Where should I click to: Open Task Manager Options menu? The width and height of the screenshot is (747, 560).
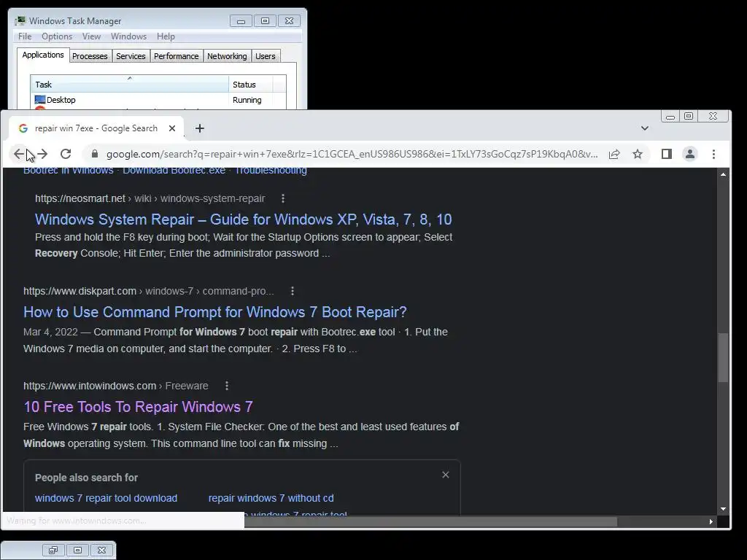tap(57, 36)
